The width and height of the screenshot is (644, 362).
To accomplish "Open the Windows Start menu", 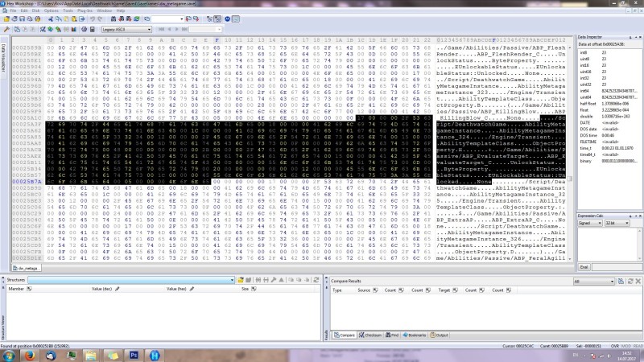I will click(8, 356).
